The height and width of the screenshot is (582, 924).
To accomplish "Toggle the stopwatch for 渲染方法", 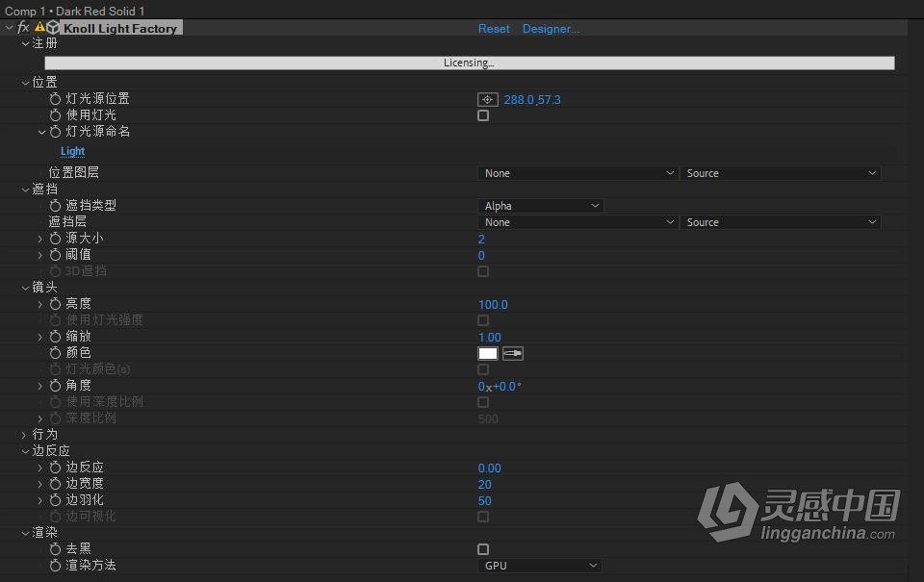I will click(56, 566).
